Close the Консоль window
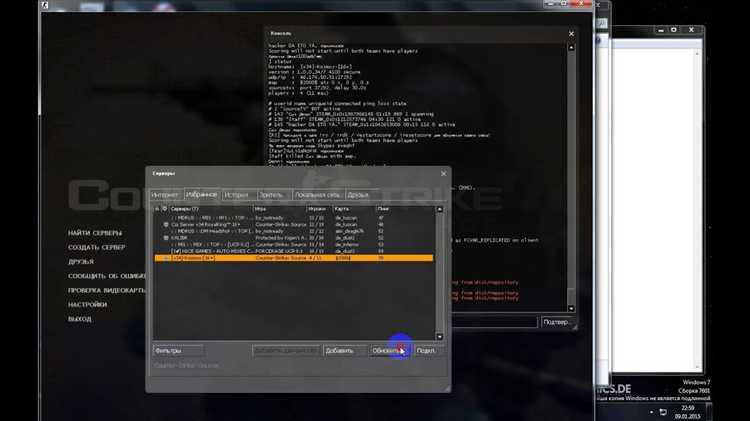750x421 pixels. point(571,32)
